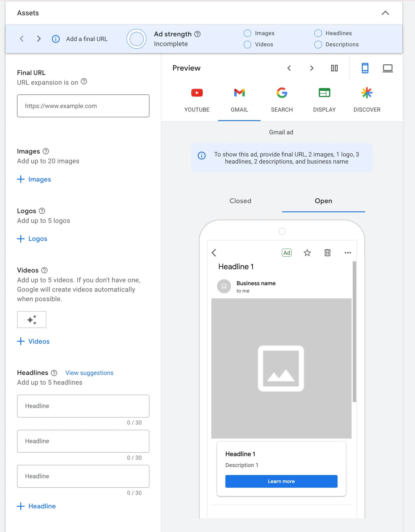Select the Gmail preview tab
Viewport: 415px width, 532px height.
point(239,101)
